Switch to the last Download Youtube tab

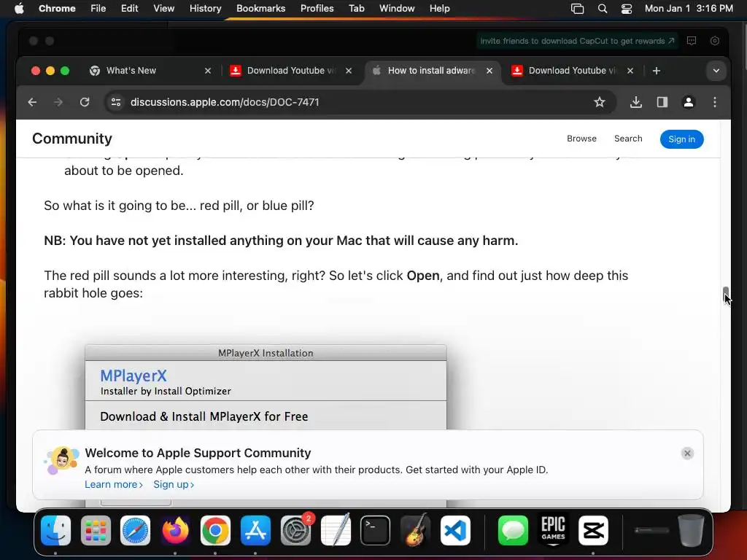tap(572, 71)
